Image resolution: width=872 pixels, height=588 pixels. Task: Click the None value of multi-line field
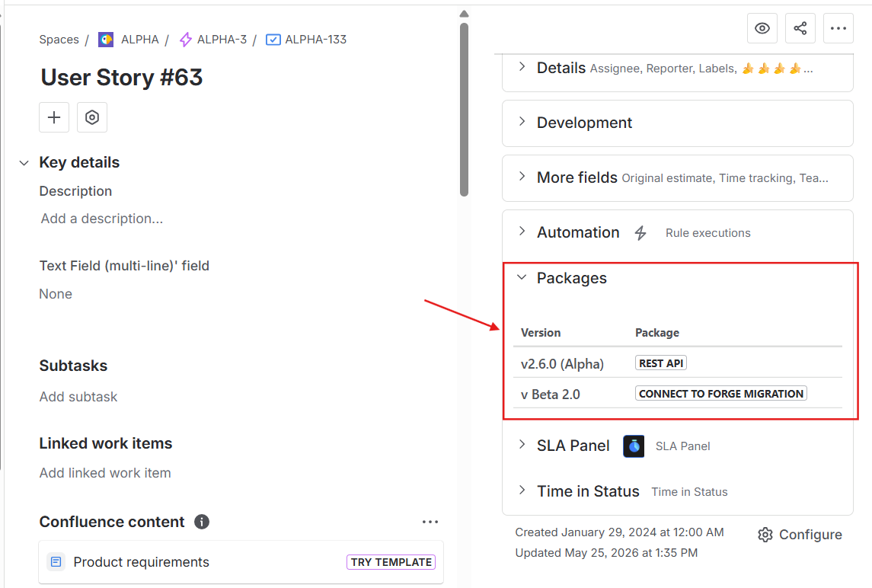point(56,294)
